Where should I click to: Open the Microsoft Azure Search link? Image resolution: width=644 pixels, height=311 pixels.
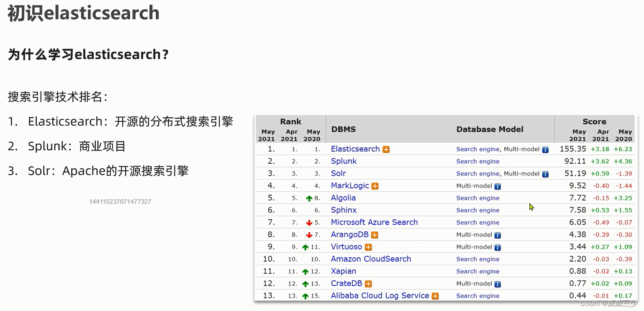coord(375,222)
